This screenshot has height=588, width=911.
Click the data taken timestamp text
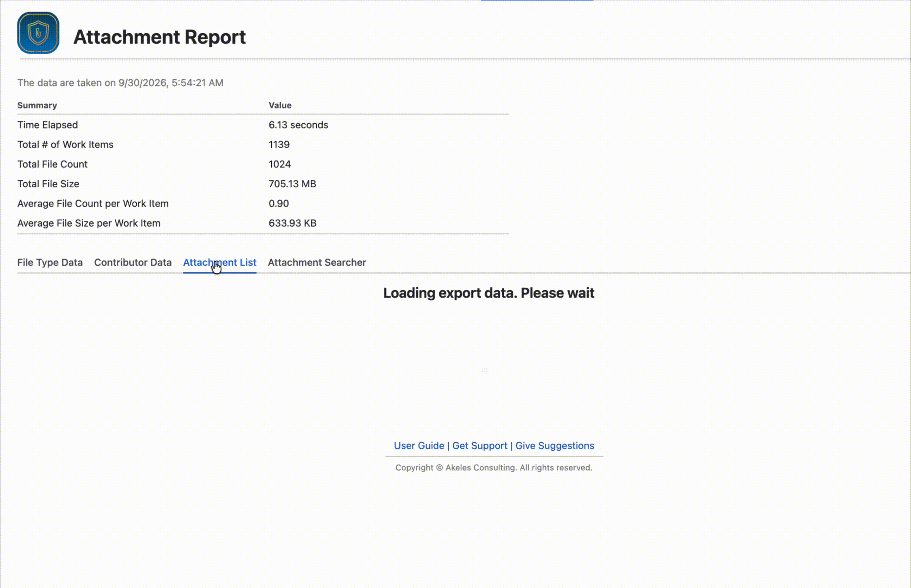click(x=120, y=83)
